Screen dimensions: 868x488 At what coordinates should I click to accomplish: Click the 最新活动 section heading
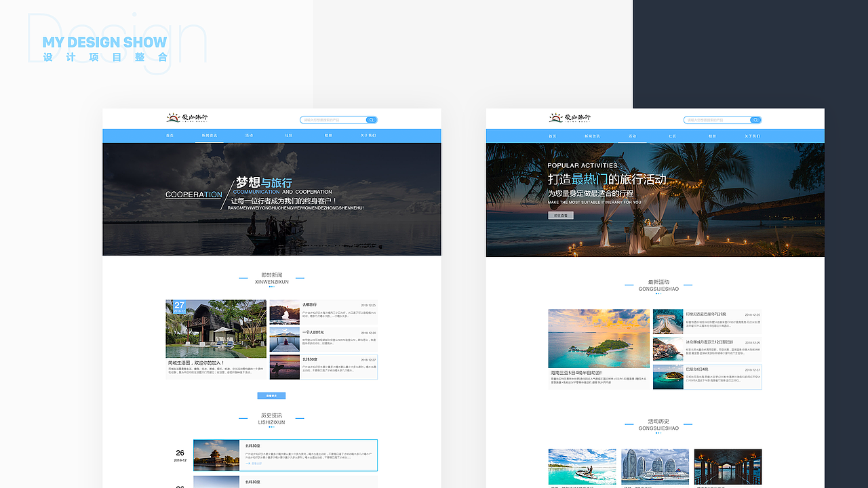(658, 285)
